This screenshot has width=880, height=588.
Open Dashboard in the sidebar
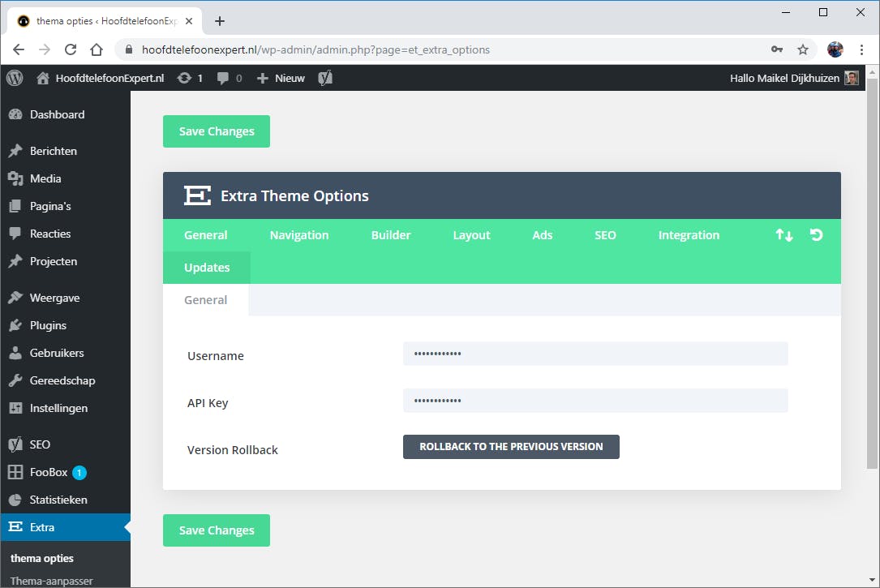pyautogui.click(x=65, y=114)
